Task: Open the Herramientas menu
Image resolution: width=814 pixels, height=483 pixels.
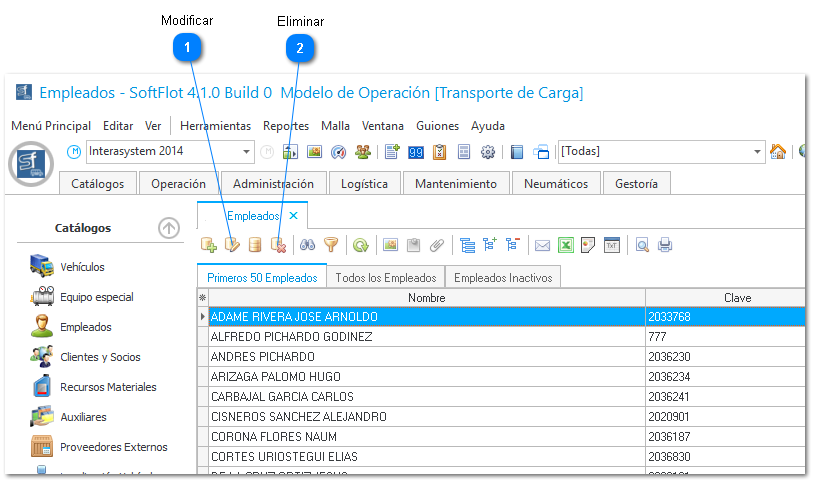Action: pos(215,126)
